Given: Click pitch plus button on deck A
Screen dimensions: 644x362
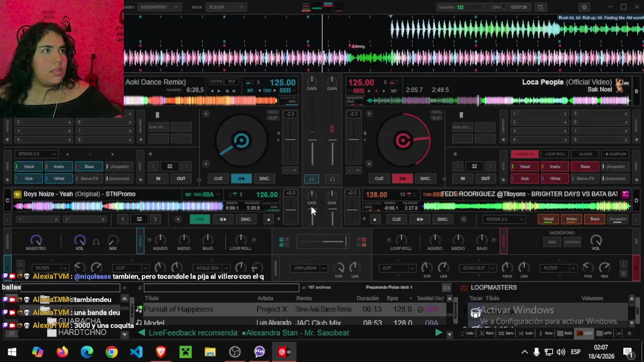Looking at the screenshot, I should [x=294, y=170].
